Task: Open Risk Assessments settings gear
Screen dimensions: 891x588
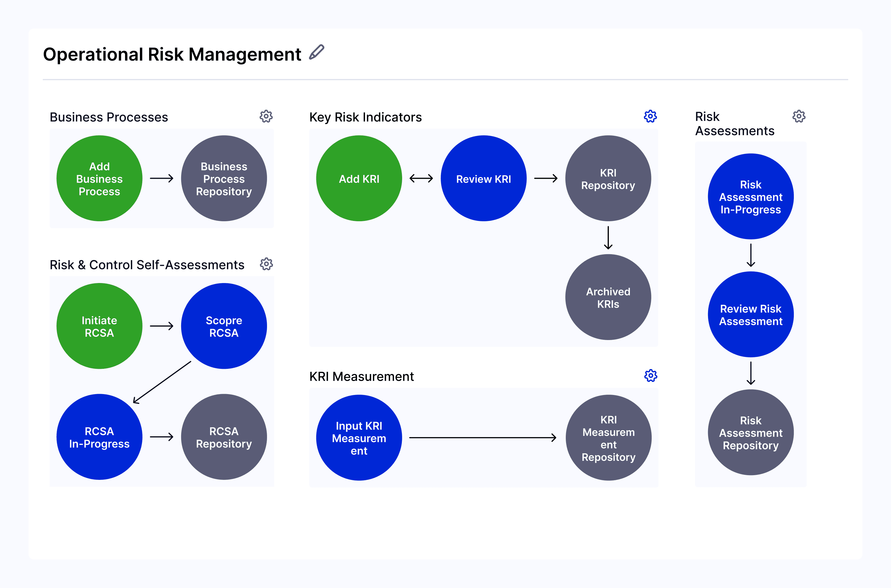Action: click(x=799, y=116)
